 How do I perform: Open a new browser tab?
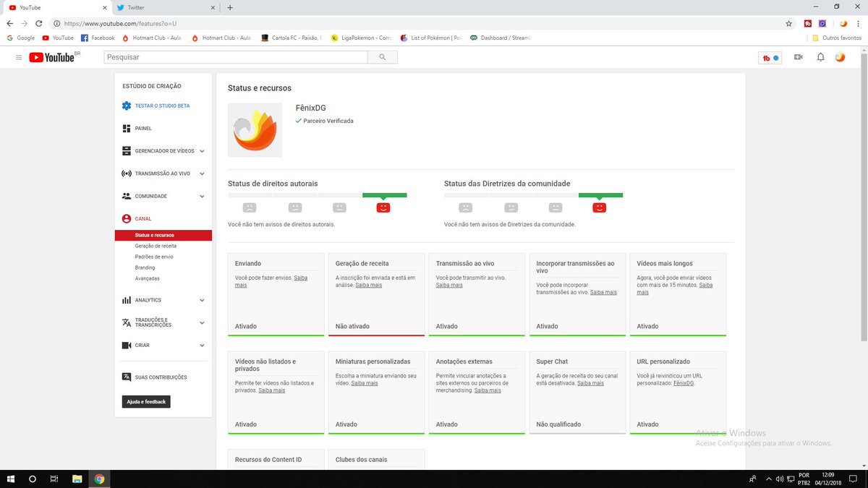[x=230, y=7]
